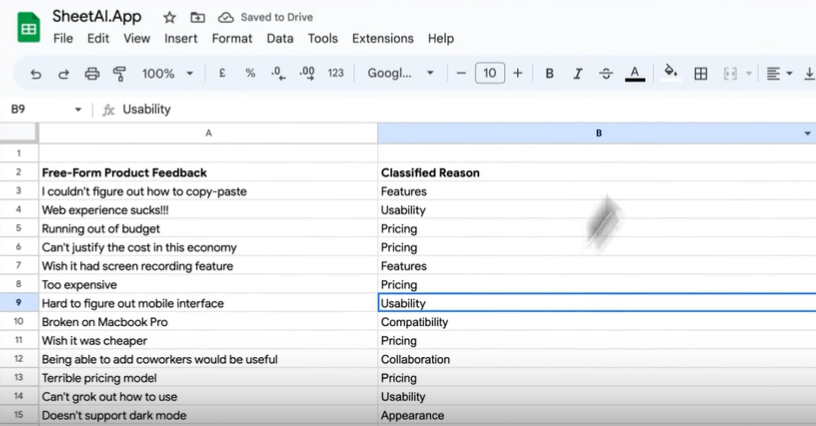Image resolution: width=816 pixels, height=426 pixels.
Task: Star this SheetAI.App document
Action: (170, 17)
